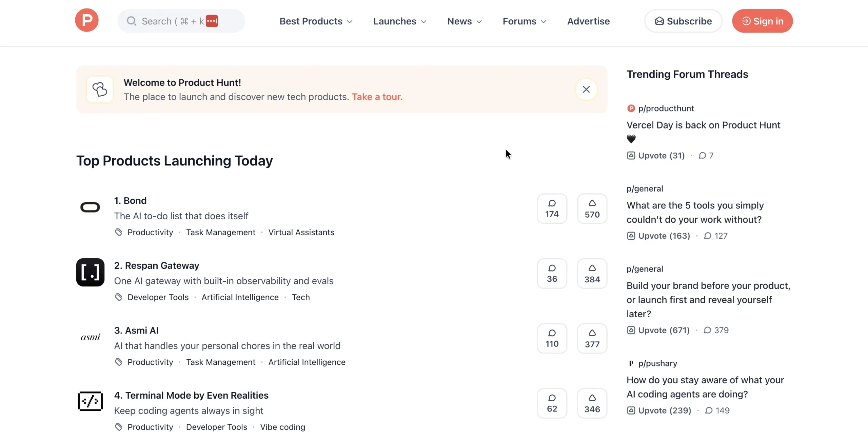868x442 pixels.
Task: Click the Subscribe button
Action: 683,21
